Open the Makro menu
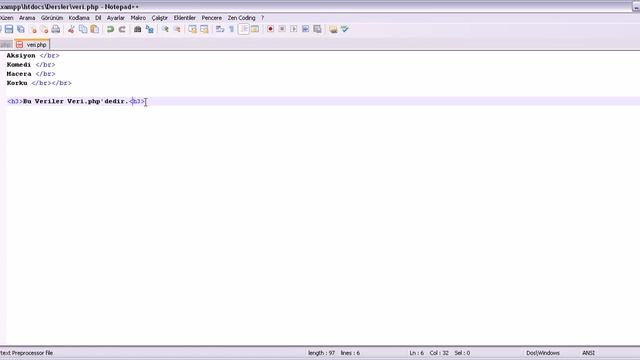 pyautogui.click(x=138, y=18)
